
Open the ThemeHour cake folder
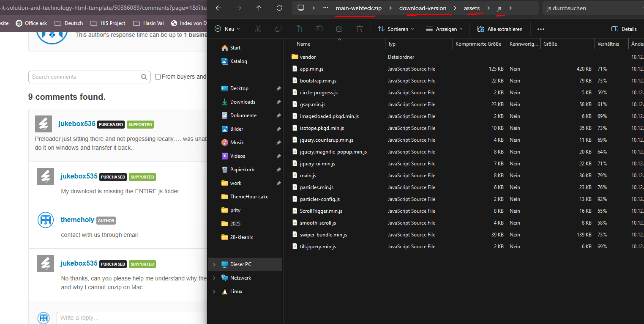pos(245,197)
